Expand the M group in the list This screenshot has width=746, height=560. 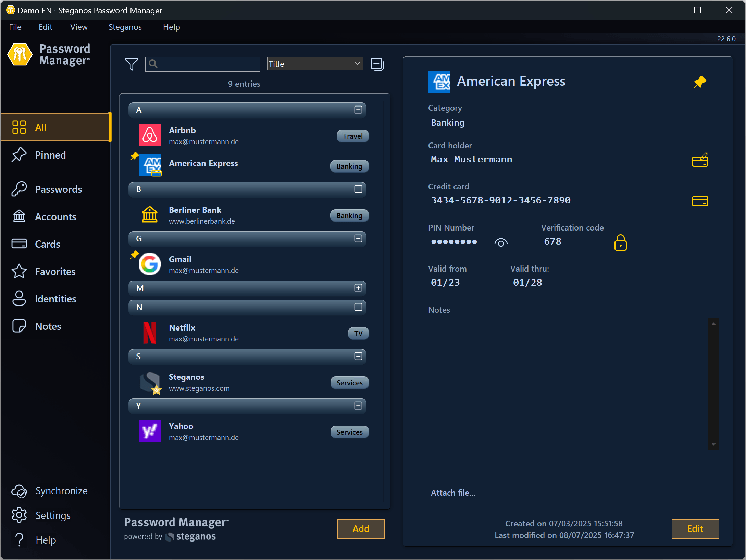pos(358,288)
